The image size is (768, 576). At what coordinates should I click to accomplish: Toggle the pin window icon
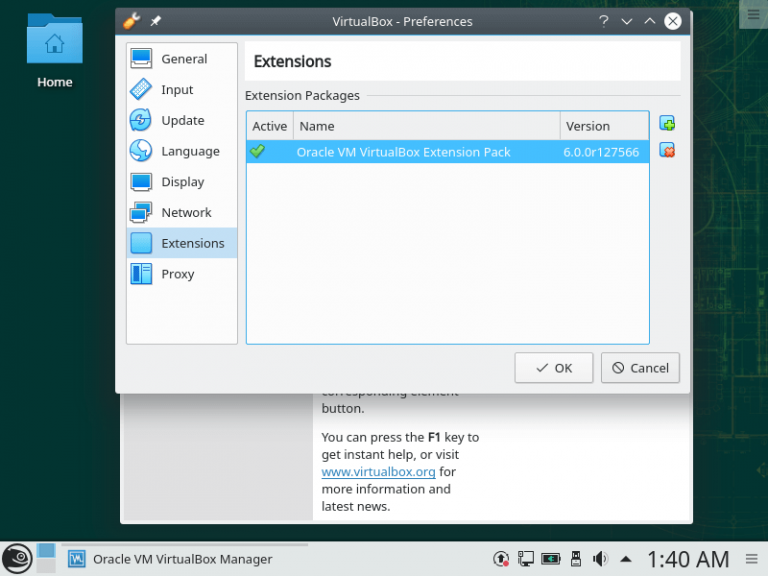[x=156, y=21]
